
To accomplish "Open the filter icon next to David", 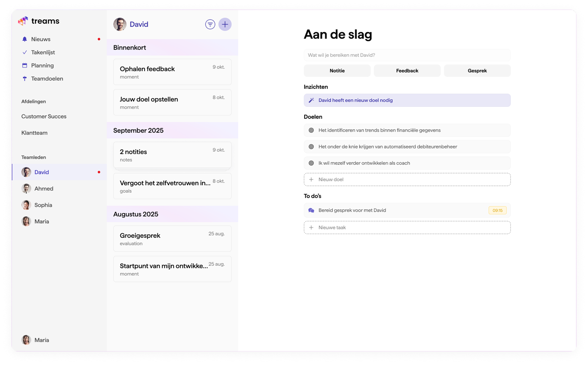I will 210,24.
